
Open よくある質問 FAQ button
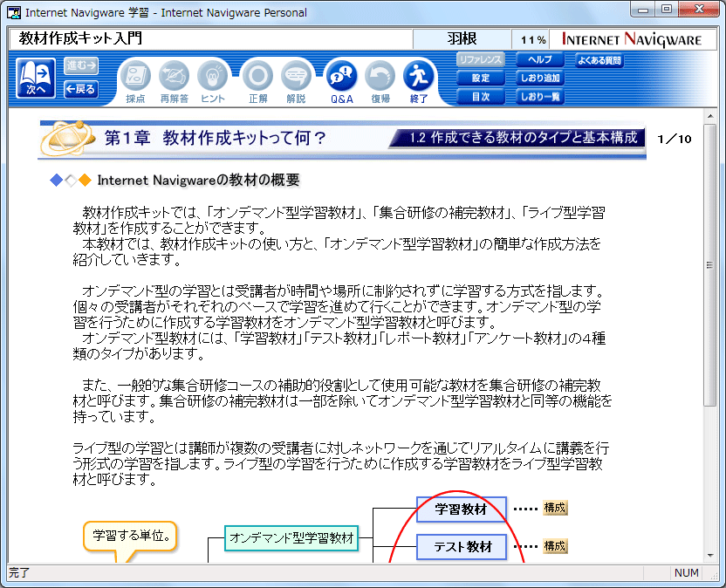(x=599, y=60)
